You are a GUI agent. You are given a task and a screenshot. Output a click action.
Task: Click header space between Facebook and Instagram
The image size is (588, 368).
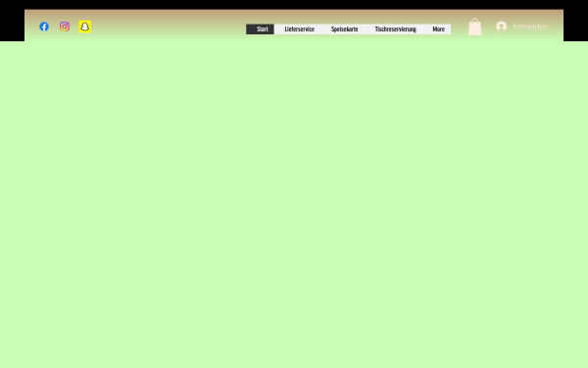pyautogui.click(x=54, y=26)
